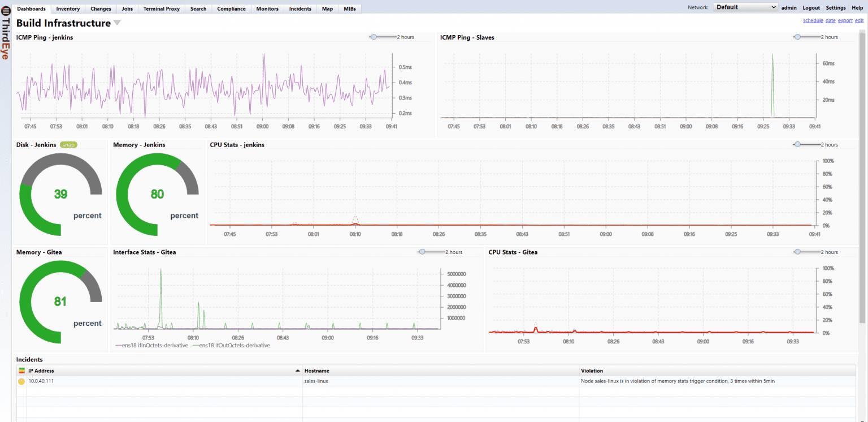The image size is (868, 422).
Task: Click the admin user link
Action: click(x=789, y=8)
